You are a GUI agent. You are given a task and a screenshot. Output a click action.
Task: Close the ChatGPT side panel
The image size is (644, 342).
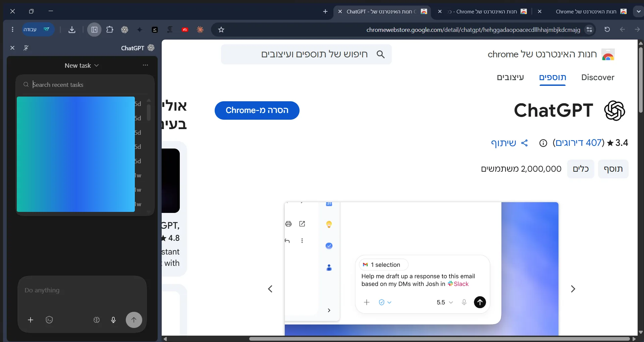[12, 48]
